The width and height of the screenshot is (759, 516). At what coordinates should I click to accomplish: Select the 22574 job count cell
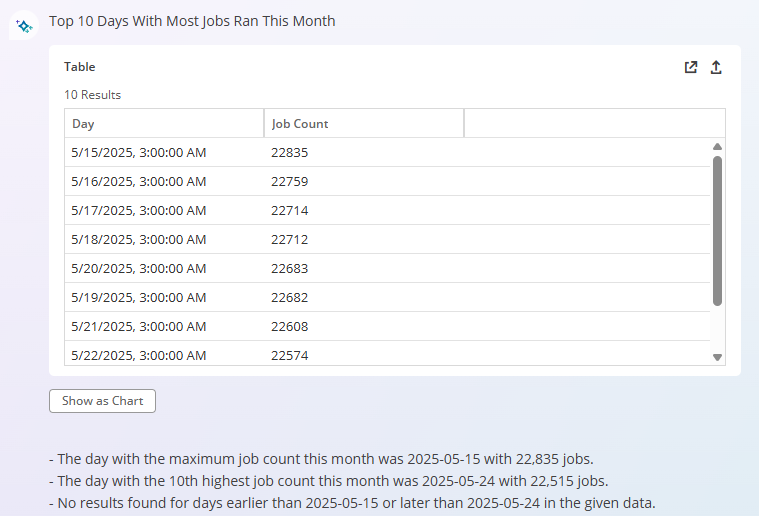click(x=364, y=355)
